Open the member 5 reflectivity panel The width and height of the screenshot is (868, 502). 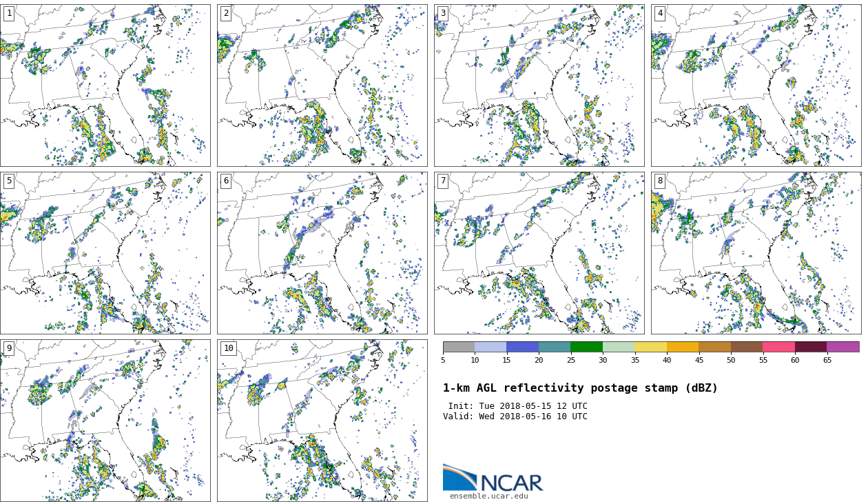point(105,253)
